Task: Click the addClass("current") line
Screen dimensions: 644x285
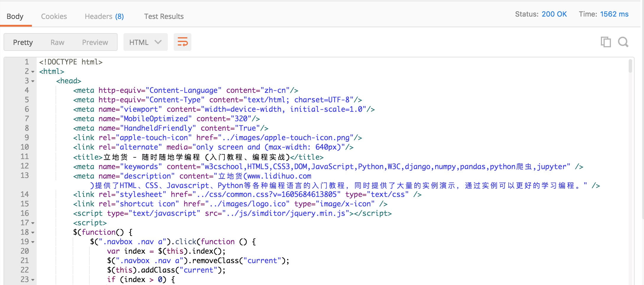Action: pyautogui.click(x=166, y=270)
